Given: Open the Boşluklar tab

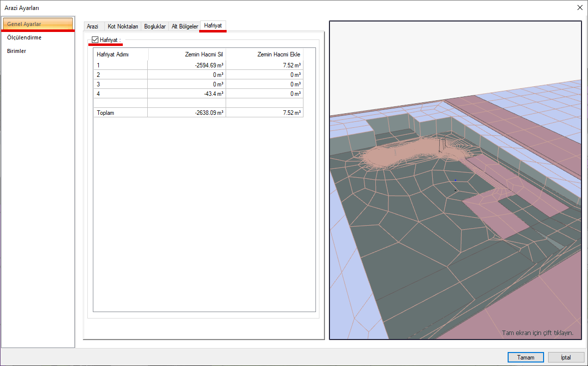Looking at the screenshot, I should [155, 26].
